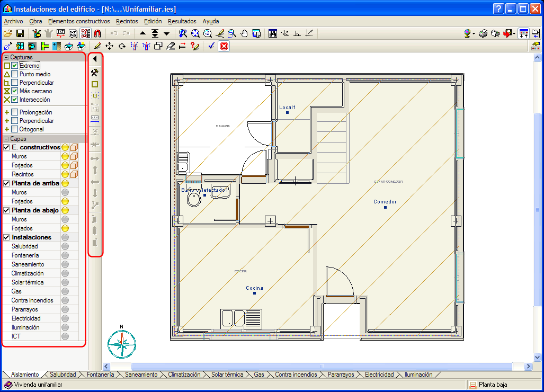
Task: Click the vertical scrollbar down arrow
Action: (537, 357)
